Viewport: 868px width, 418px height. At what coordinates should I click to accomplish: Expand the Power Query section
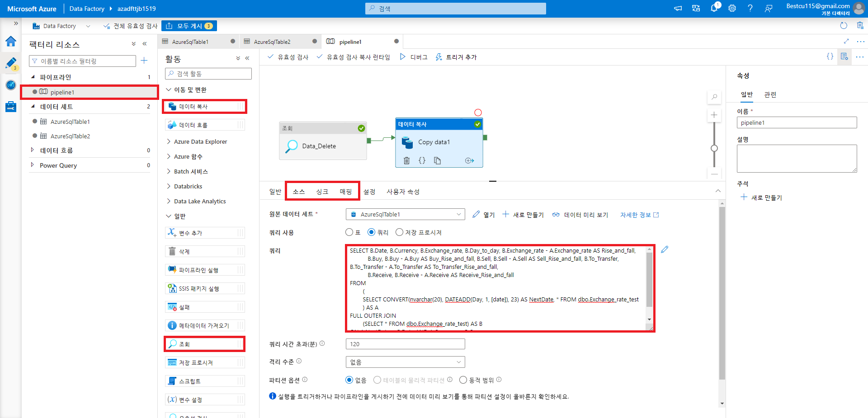[x=32, y=165]
